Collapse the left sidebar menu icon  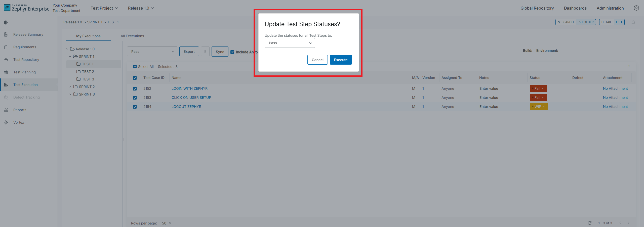[x=6, y=22]
